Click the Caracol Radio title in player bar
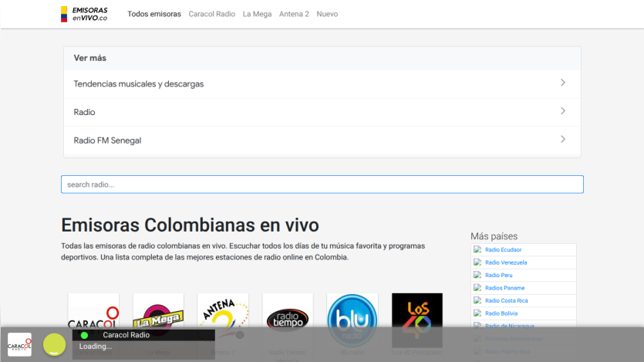Image resolution: width=644 pixels, height=362 pixels. [x=126, y=335]
